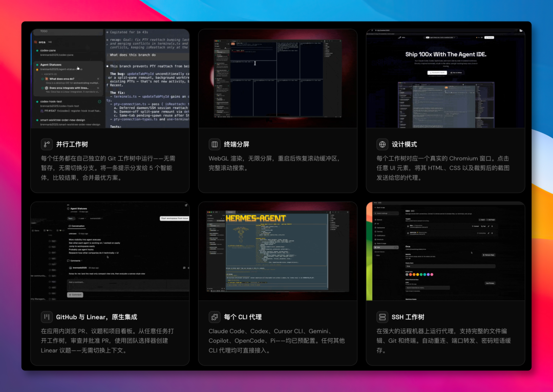Click the description starting '在强大的远程机器上运行代理'
The height and width of the screenshot is (392, 553).
coord(443,340)
